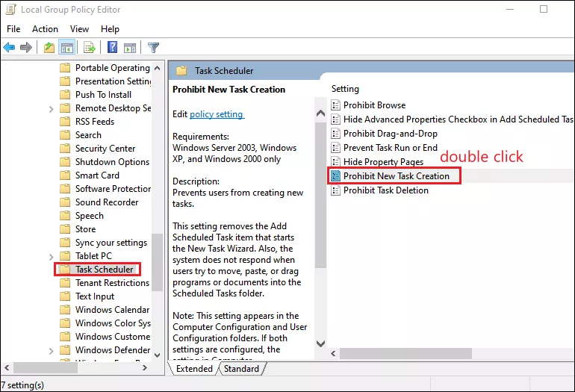Click the Speech folder icon in tree
Image resolution: width=575 pixels, height=392 pixels.
coord(65,216)
